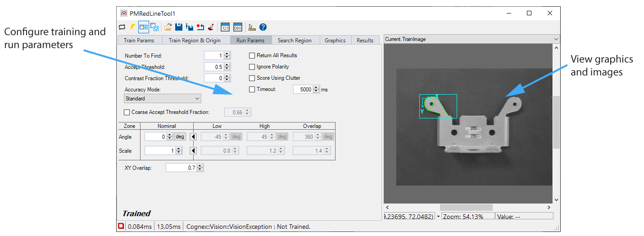Click the Reset icon with red dot
Viewport: 644px width, 236px height.
point(200,27)
